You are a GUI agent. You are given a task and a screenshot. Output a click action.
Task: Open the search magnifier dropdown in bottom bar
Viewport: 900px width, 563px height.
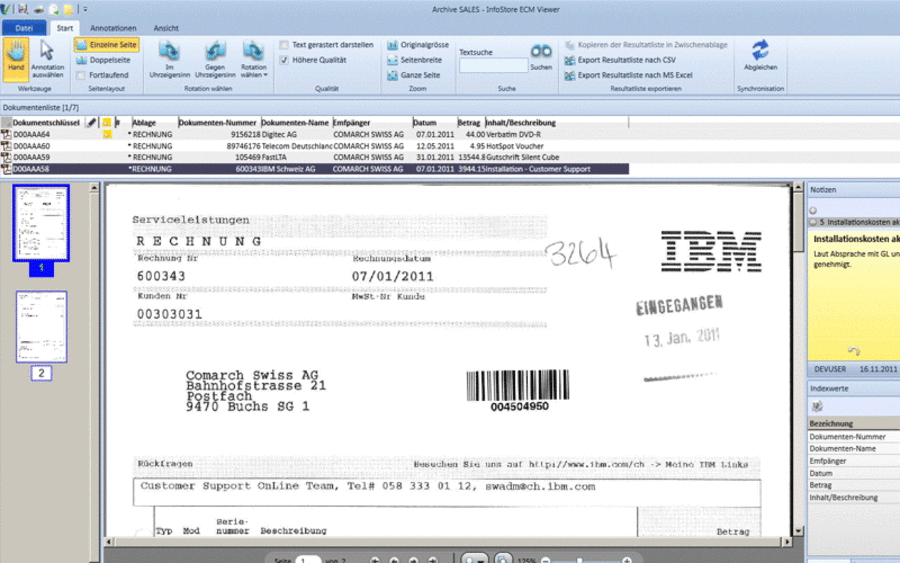click(474, 559)
